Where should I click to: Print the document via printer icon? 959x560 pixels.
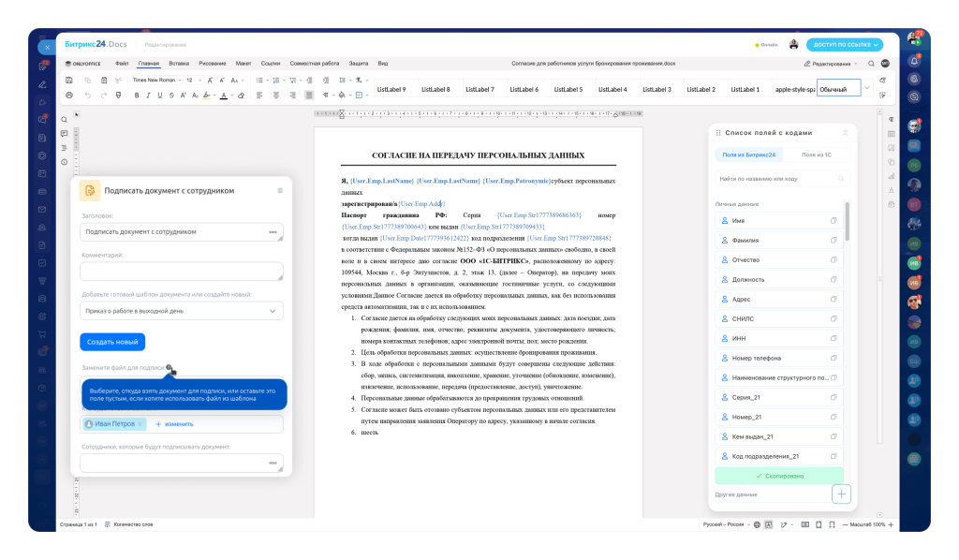[69, 96]
